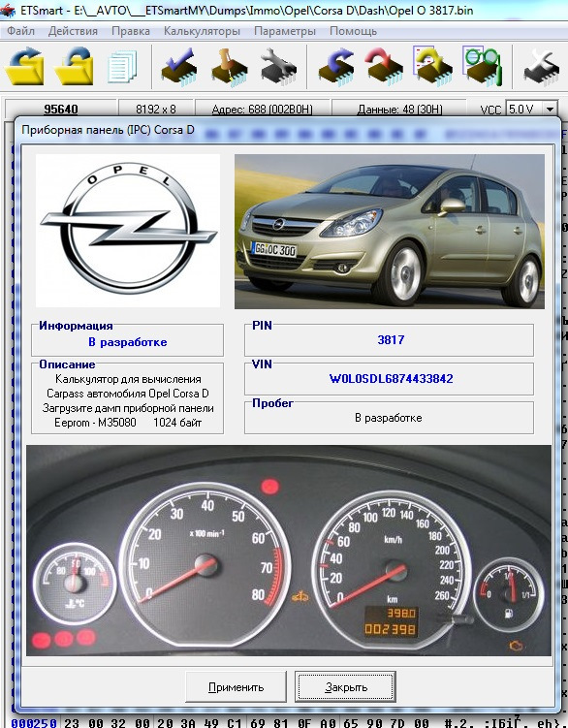Click the PIN value 3817

coord(391,340)
